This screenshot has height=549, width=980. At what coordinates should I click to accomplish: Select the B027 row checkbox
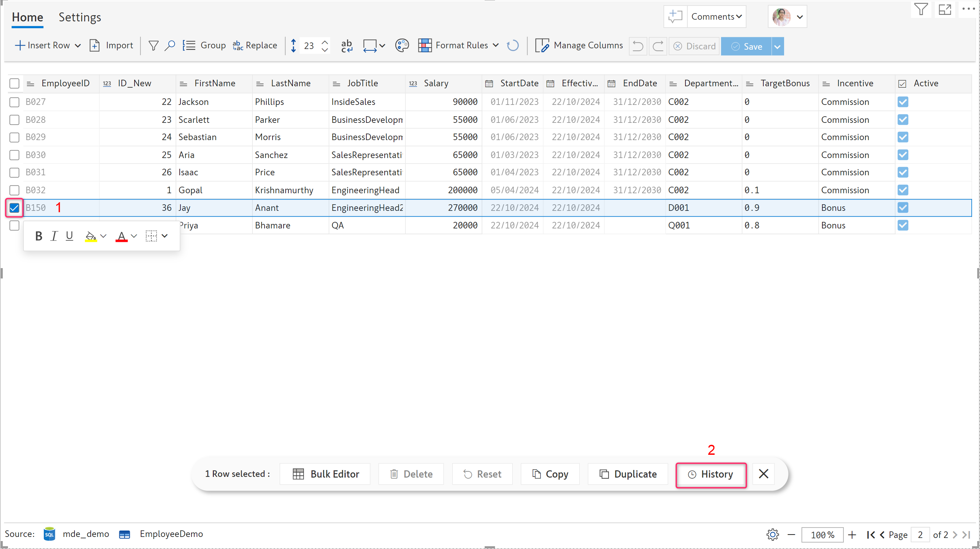click(14, 102)
